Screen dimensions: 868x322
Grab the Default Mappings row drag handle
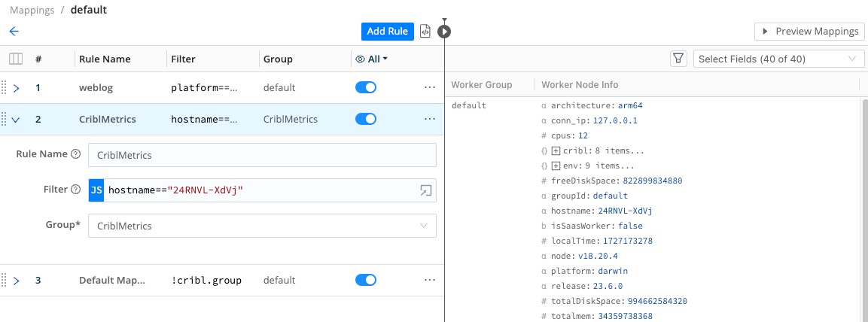(4, 280)
